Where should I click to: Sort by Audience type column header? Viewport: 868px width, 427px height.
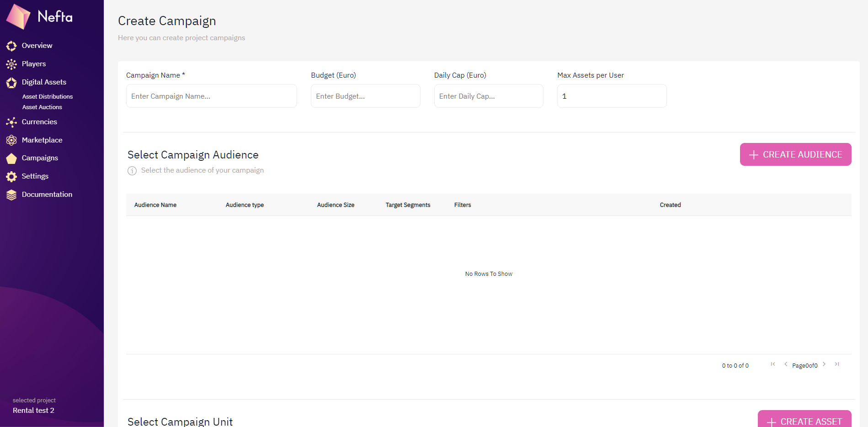245,205
